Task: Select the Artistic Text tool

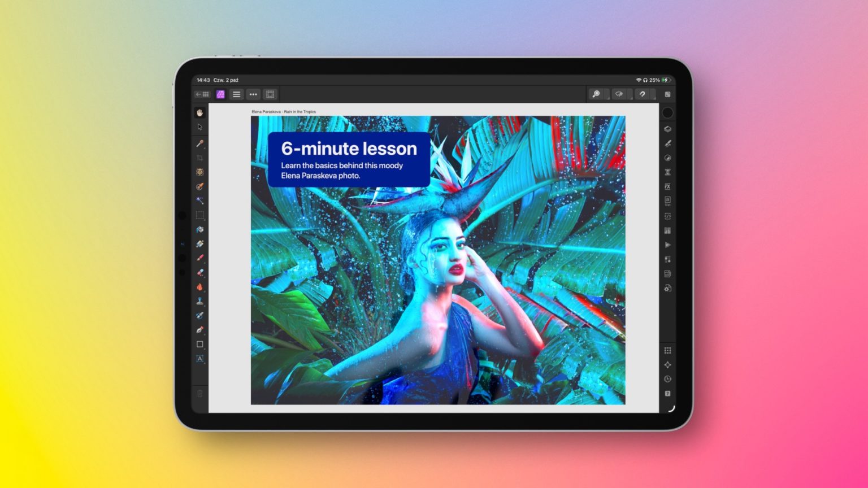Action: click(199, 359)
